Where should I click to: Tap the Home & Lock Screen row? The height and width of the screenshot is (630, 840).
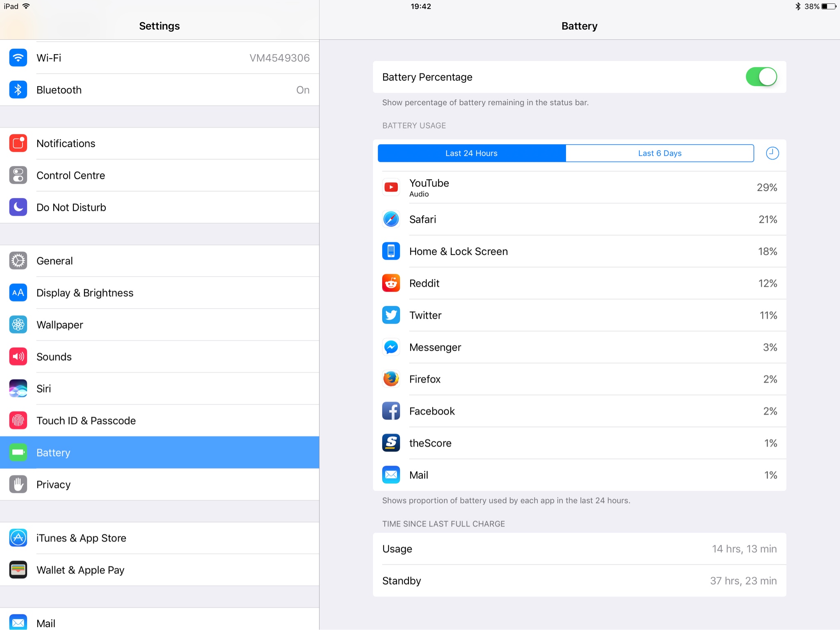tap(579, 251)
